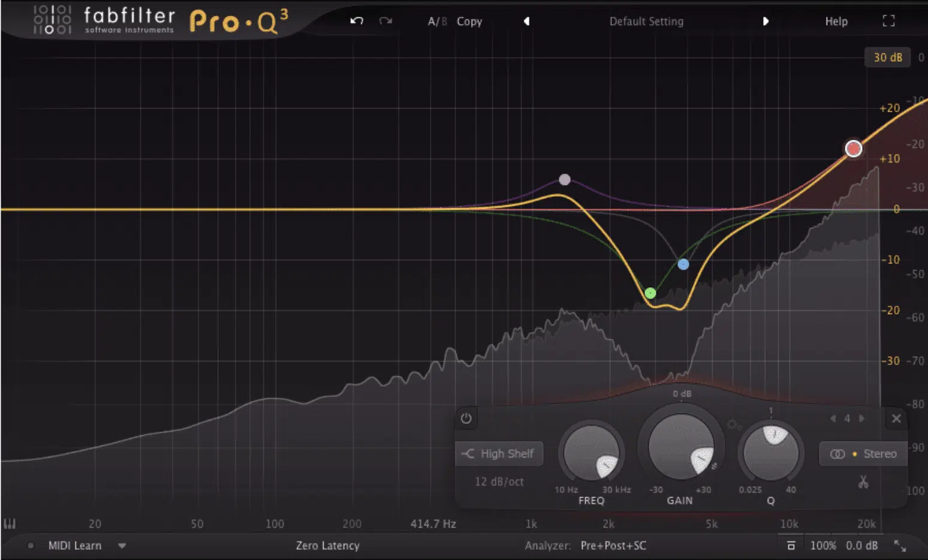Toggle the band power bypass button
Image resolution: width=928 pixels, height=560 pixels.
point(466,419)
